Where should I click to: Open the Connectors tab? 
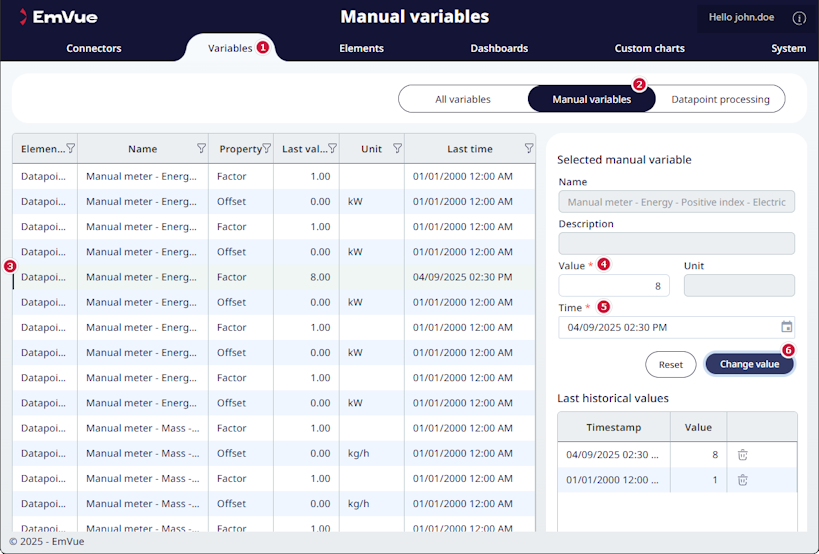tap(94, 48)
